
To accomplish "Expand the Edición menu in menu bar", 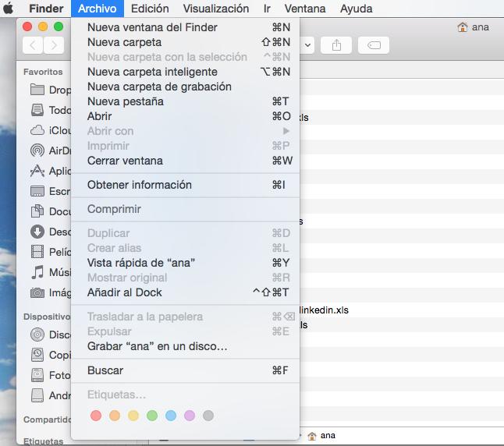I will point(150,9).
